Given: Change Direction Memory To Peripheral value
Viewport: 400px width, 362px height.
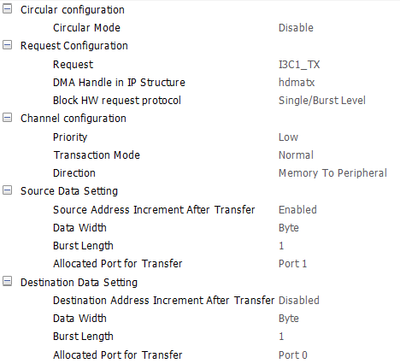Looking at the screenshot, I should [332, 173].
